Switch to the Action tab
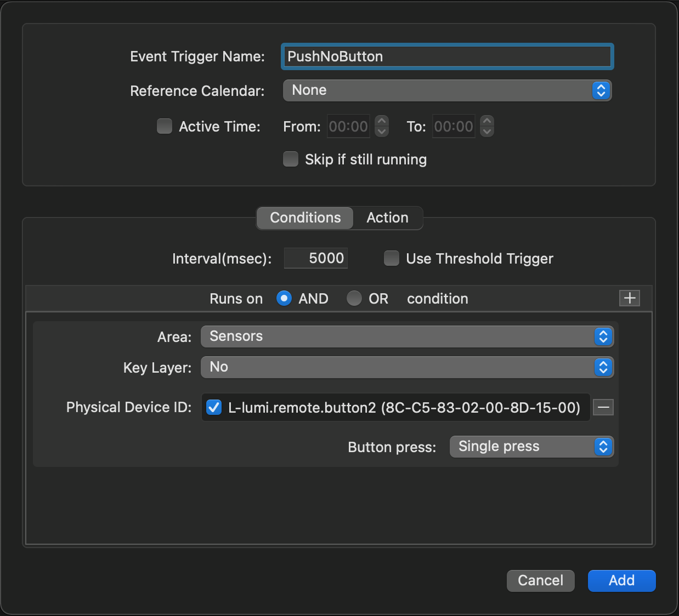This screenshot has height=616, width=679. point(387,218)
